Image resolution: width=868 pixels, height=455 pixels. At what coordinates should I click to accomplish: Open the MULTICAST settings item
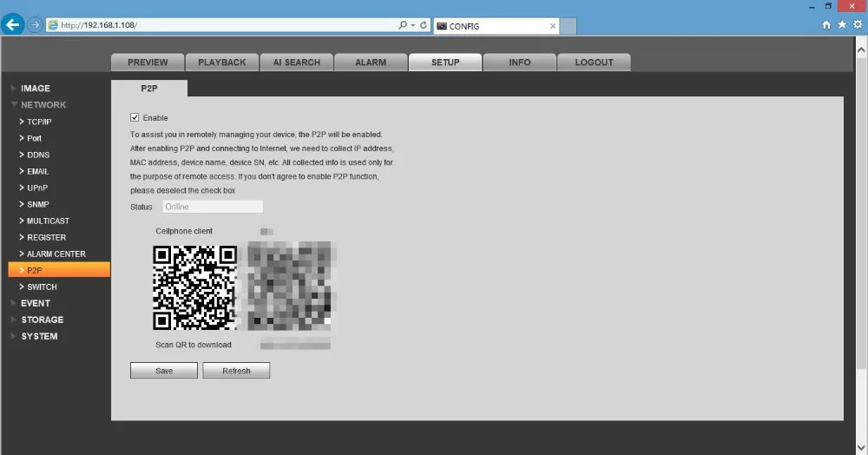coord(48,221)
